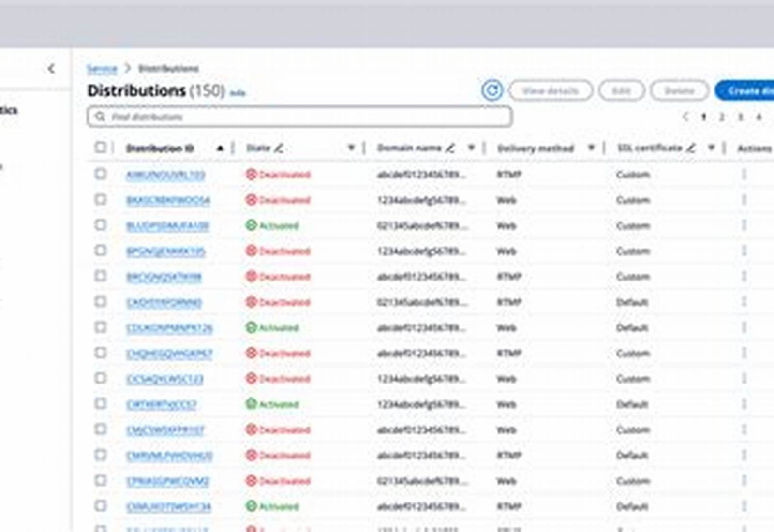
Task: Open the Domain name column dropdown arrow
Action: 471,148
